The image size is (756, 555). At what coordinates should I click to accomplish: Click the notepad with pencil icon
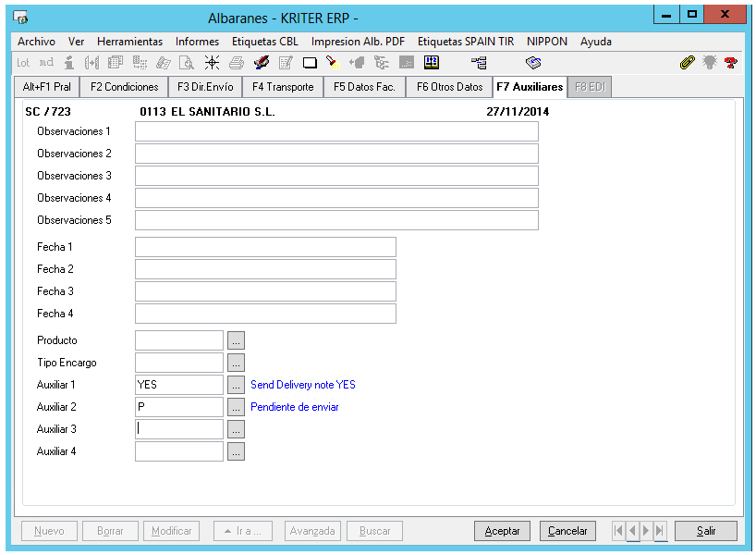[x=286, y=63]
